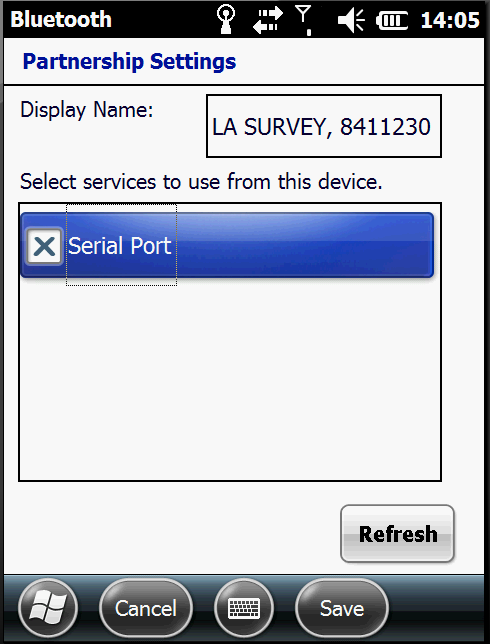Image resolution: width=490 pixels, height=644 pixels.
Task: Tap the speaker volume icon
Action: click(351, 20)
